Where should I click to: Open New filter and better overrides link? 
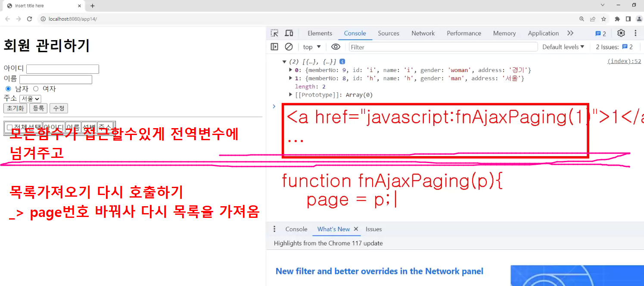[x=379, y=271]
